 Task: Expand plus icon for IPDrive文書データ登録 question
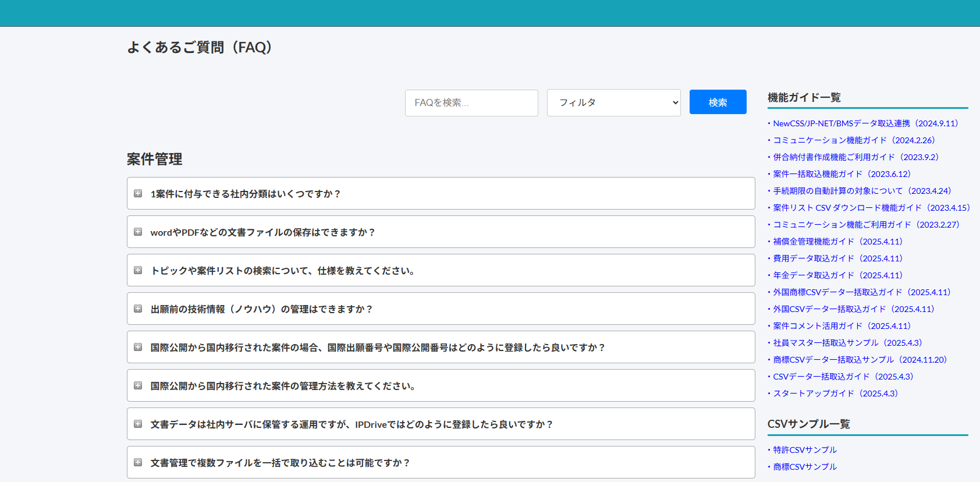click(x=138, y=424)
